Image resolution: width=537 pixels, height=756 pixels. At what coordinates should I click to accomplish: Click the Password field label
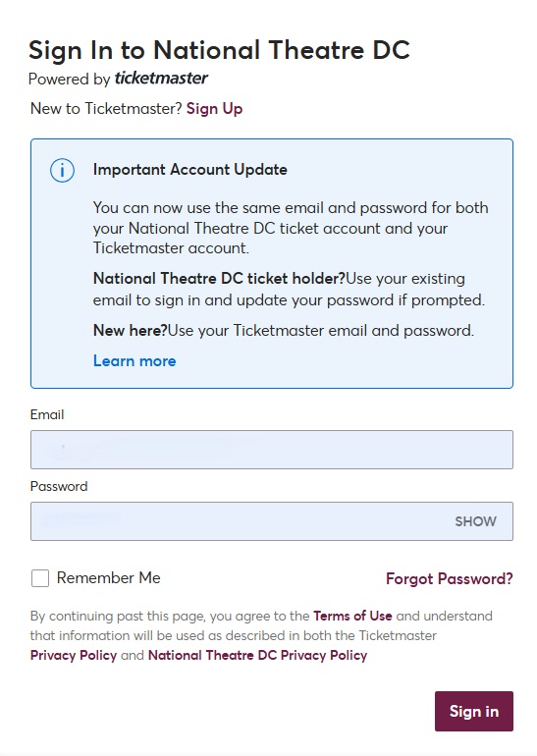pyautogui.click(x=59, y=486)
